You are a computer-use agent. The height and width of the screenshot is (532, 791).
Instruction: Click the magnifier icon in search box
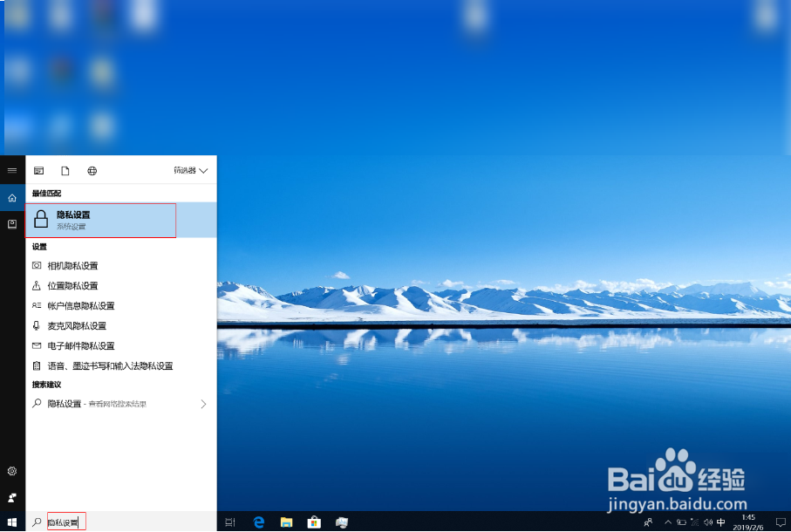[37, 522]
